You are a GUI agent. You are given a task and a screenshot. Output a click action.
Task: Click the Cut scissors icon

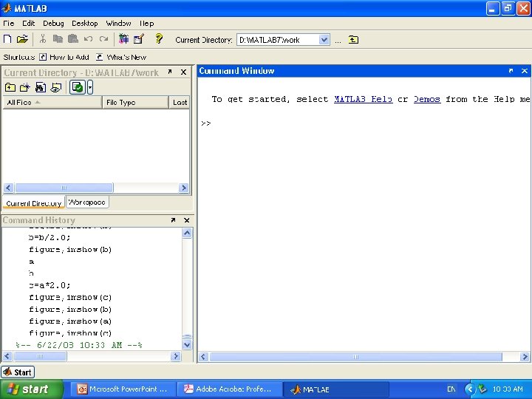pyautogui.click(x=43, y=39)
